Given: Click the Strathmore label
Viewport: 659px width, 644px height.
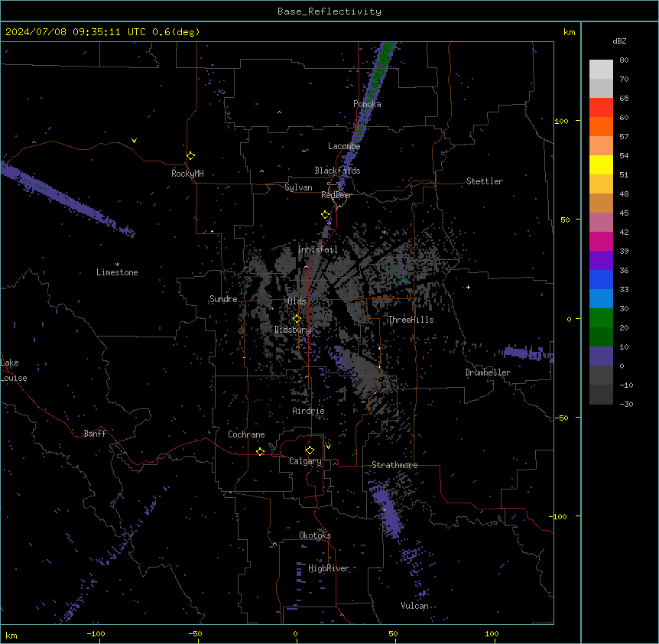Looking at the screenshot, I should (x=394, y=465).
